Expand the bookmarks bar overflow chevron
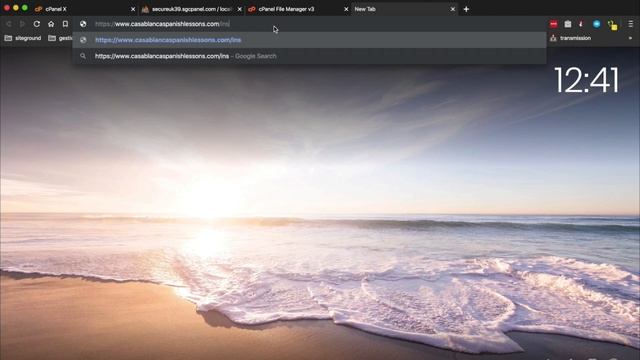Viewport: 640px width, 360px height. 630,38
